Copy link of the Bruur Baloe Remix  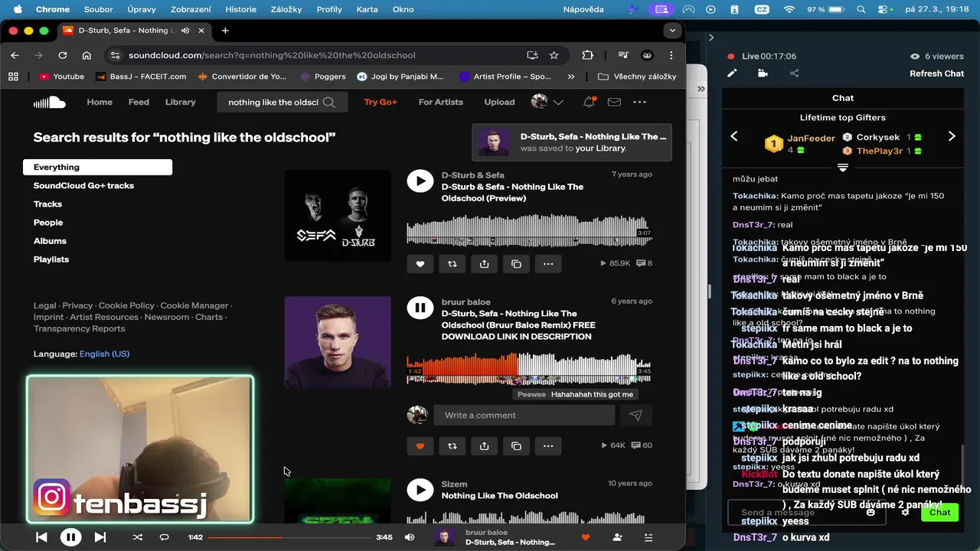516,445
